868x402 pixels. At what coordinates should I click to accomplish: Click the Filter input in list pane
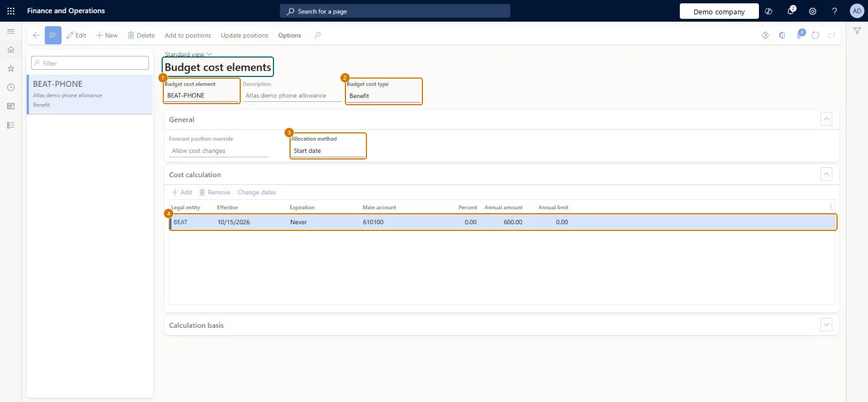(90, 63)
